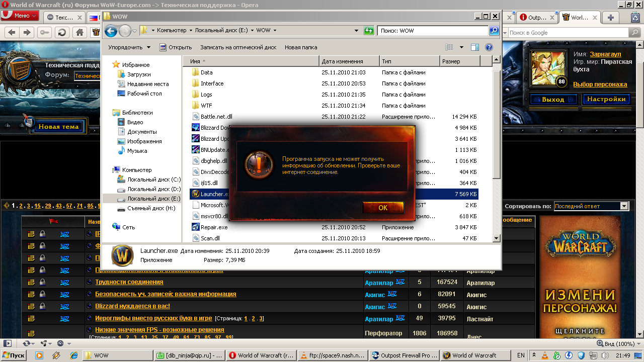Click the Выход button on forum
The width and height of the screenshot is (644, 362).
(553, 99)
